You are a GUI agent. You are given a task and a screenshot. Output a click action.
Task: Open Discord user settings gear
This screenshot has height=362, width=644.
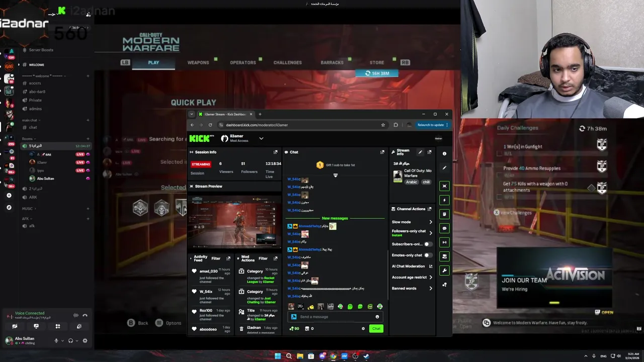pos(85,340)
